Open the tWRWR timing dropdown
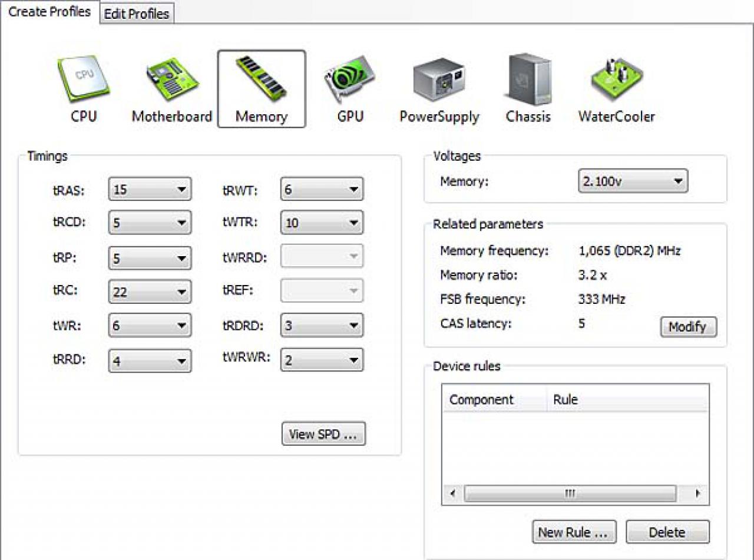The width and height of the screenshot is (754, 560). coord(322,360)
